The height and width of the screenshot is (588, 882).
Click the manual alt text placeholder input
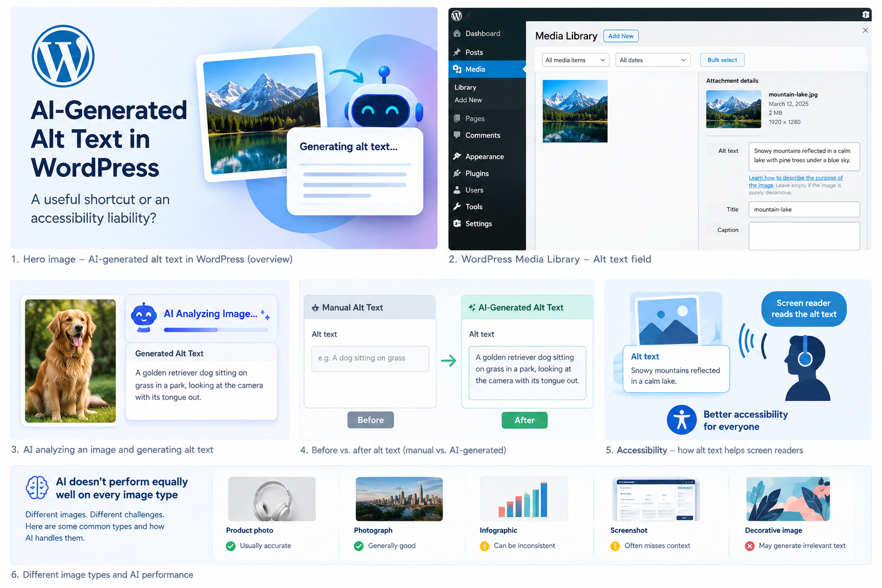(370, 359)
